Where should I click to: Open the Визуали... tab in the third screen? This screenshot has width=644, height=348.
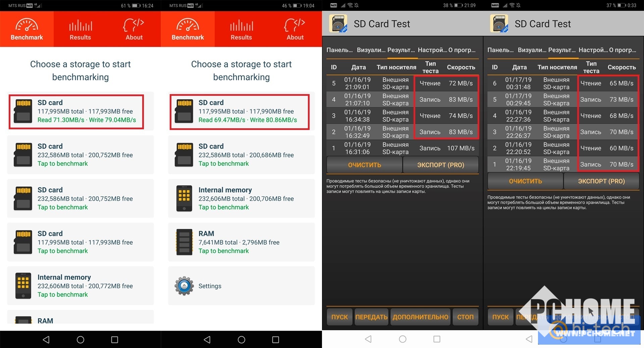[371, 50]
